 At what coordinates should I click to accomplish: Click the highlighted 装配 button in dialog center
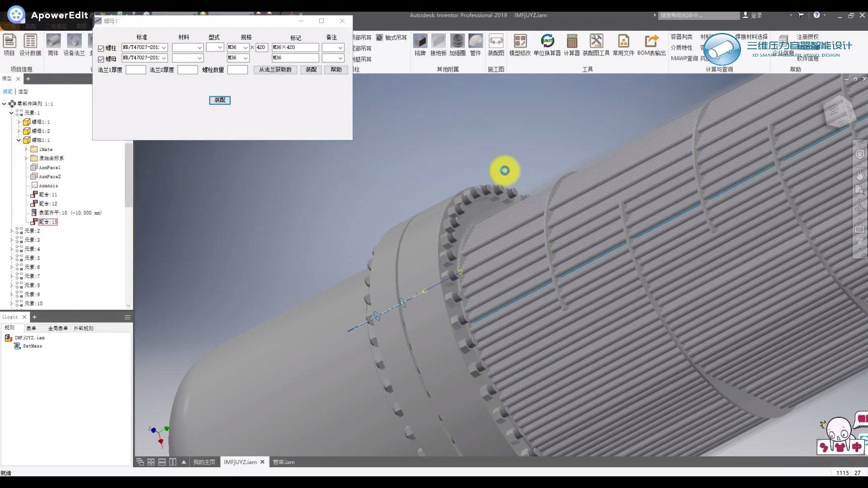coord(220,100)
